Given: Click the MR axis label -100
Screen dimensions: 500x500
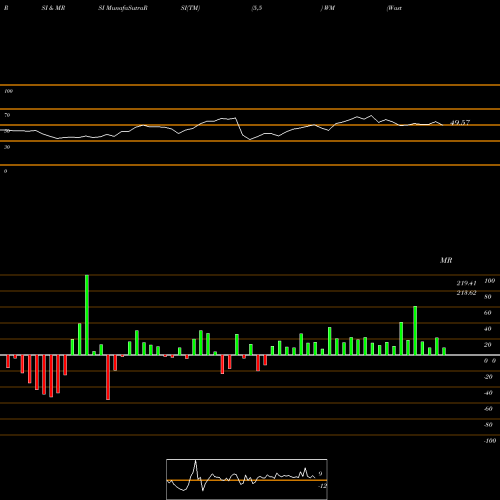Looking at the screenshot, I should (x=490, y=441).
